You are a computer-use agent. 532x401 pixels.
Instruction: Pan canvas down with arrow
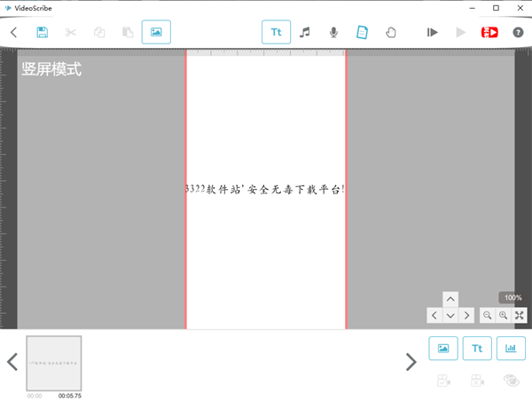(x=450, y=316)
